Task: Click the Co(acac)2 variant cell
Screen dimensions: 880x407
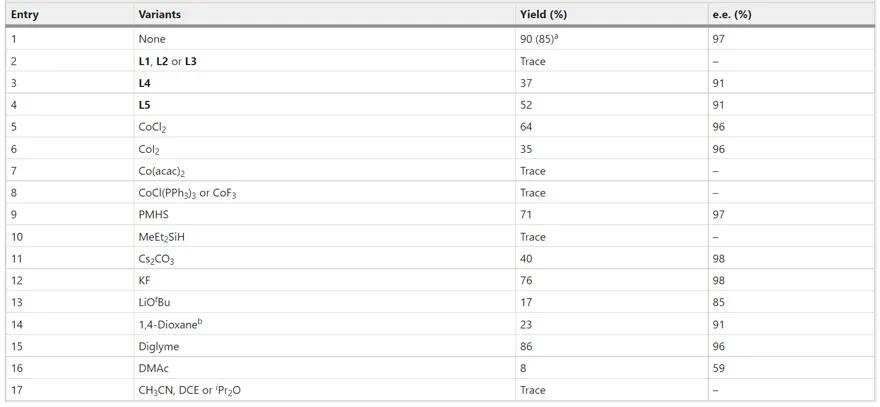Action: (x=161, y=171)
